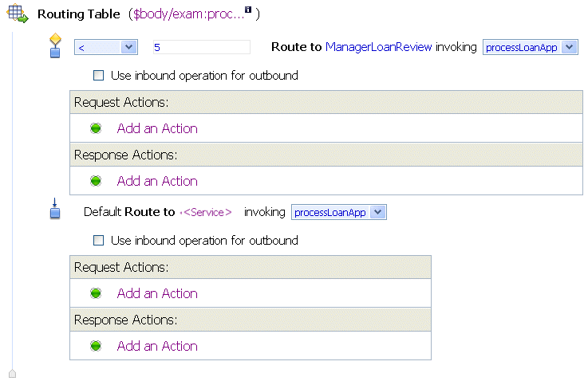Click green action icon under default route Response Actions
The width and height of the screenshot is (588, 381).
point(96,346)
